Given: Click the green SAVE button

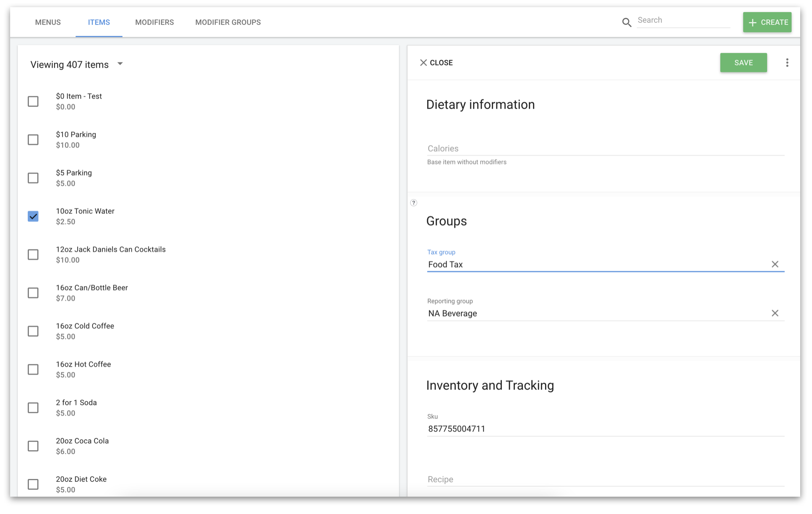Looking at the screenshot, I should (743, 62).
